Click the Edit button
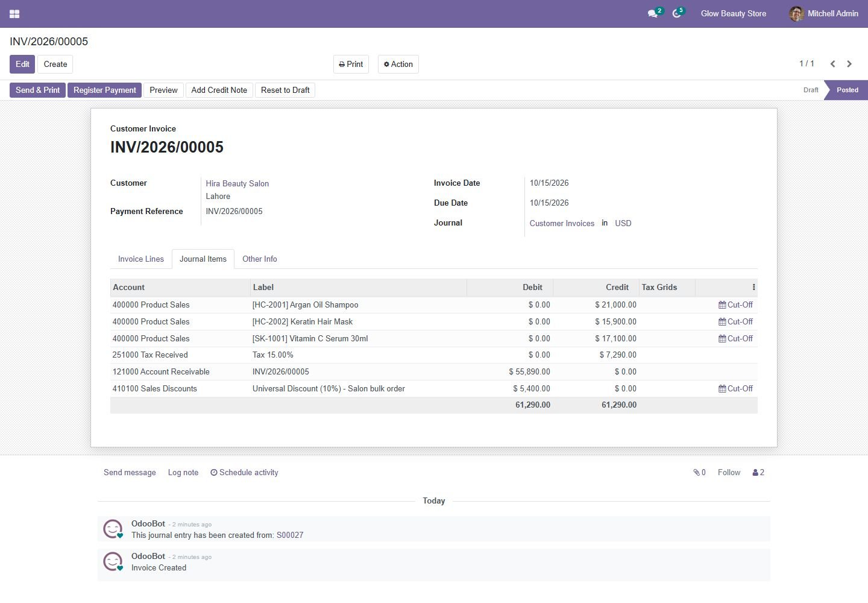Viewport: 868px width, 603px height. [22, 65]
